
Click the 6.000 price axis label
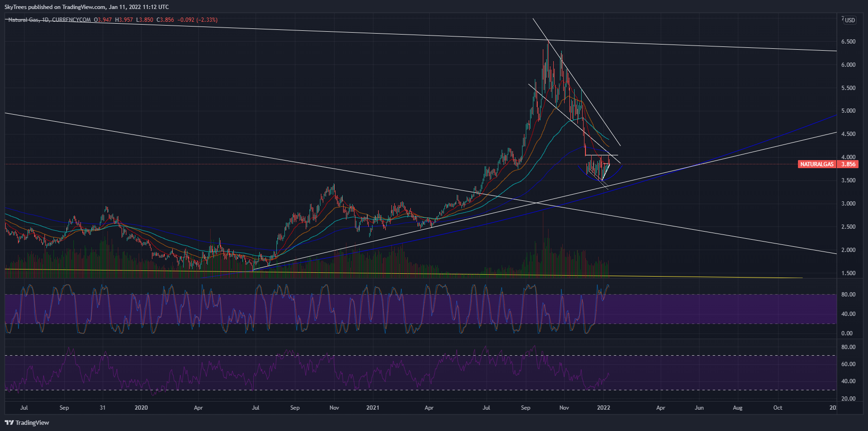(848, 65)
